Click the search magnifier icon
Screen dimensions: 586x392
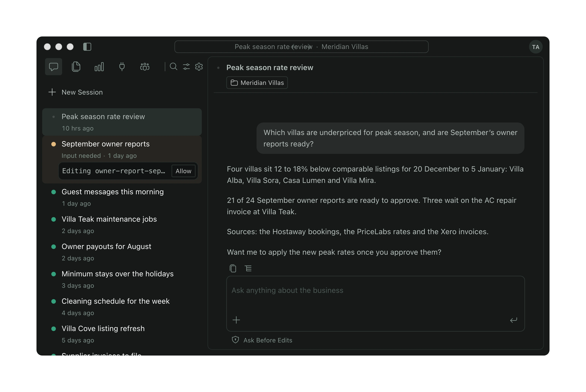(173, 66)
